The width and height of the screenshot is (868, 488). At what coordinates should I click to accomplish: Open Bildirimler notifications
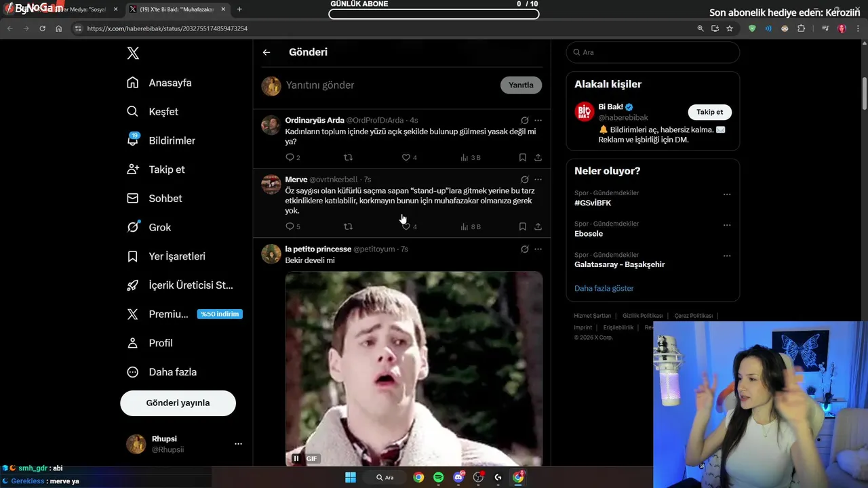click(x=161, y=140)
